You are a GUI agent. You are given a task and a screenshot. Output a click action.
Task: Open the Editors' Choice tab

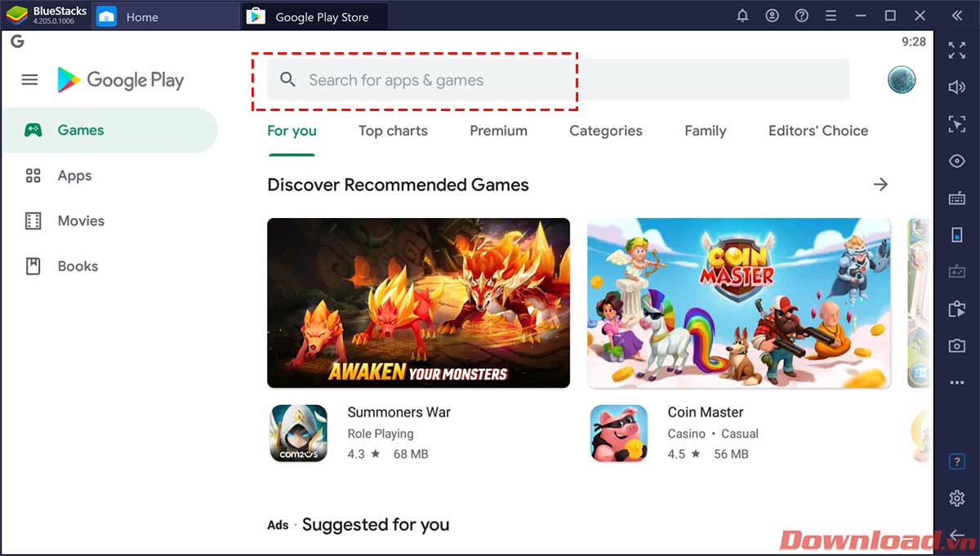coord(818,131)
